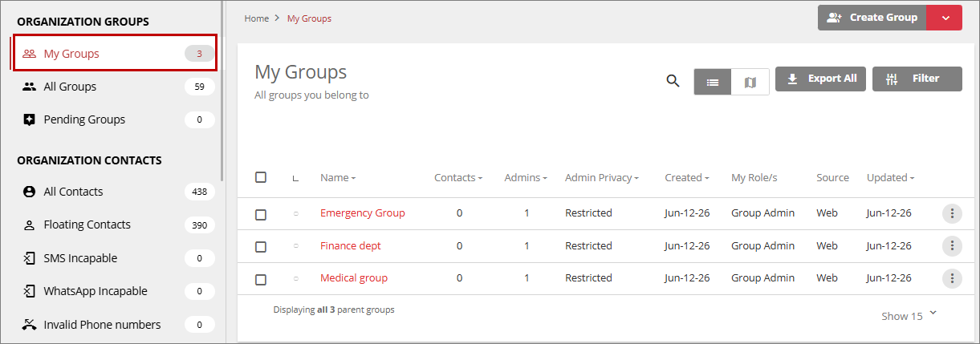Click the sidebar vertical scrollbar
The width and height of the screenshot is (980, 344).
click(223, 92)
